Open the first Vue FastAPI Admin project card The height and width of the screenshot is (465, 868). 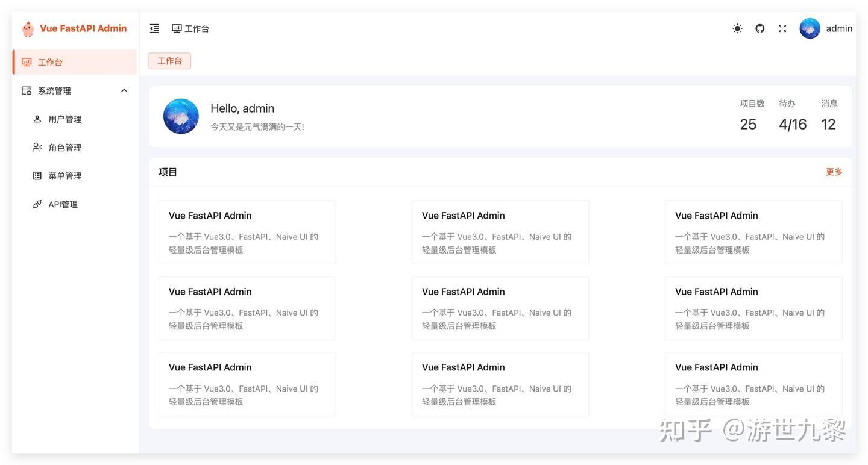tap(247, 232)
